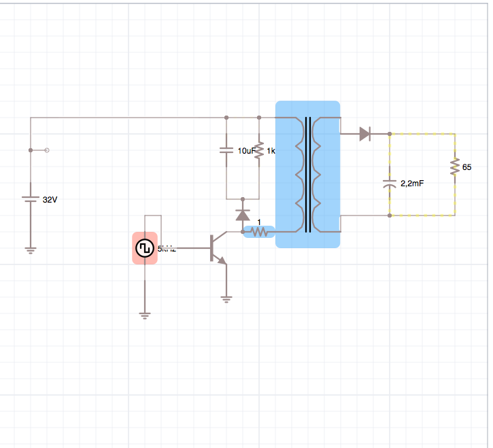Click the 10uF value label
The height and width of the screenshot is (448, 493).
coord(246,151)
